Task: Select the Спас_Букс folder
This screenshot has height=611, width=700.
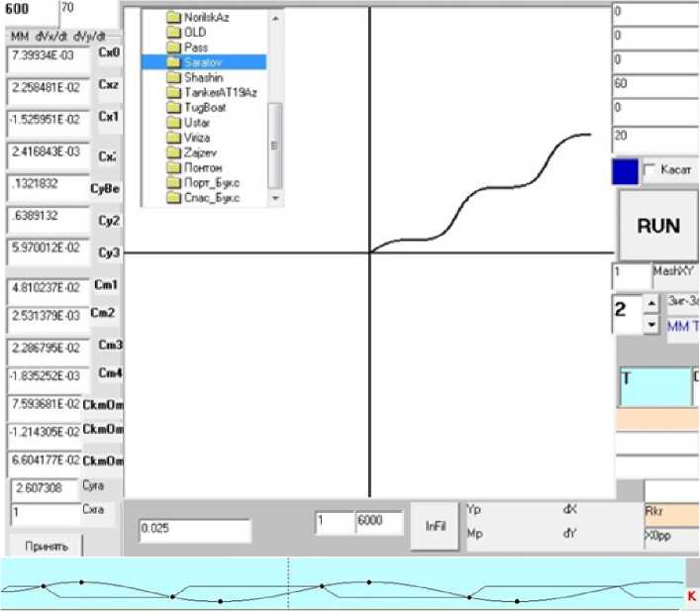Action: (x=203, y=198)
